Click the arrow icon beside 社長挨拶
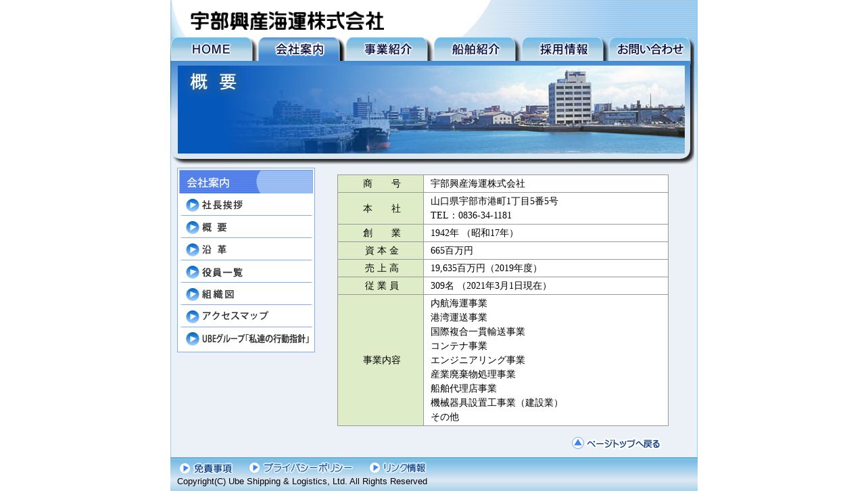 [x=193, y=206]
